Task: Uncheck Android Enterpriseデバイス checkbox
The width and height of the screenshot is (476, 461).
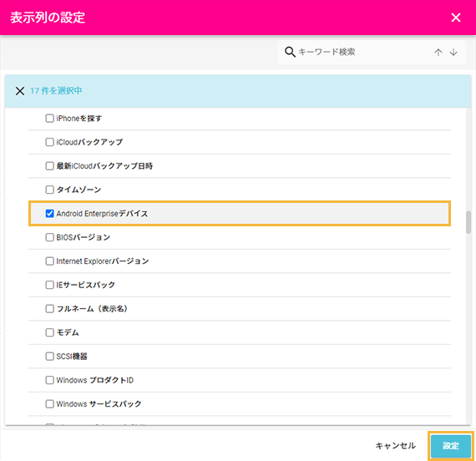Action: pyautogui.click(x=49, y=214)
